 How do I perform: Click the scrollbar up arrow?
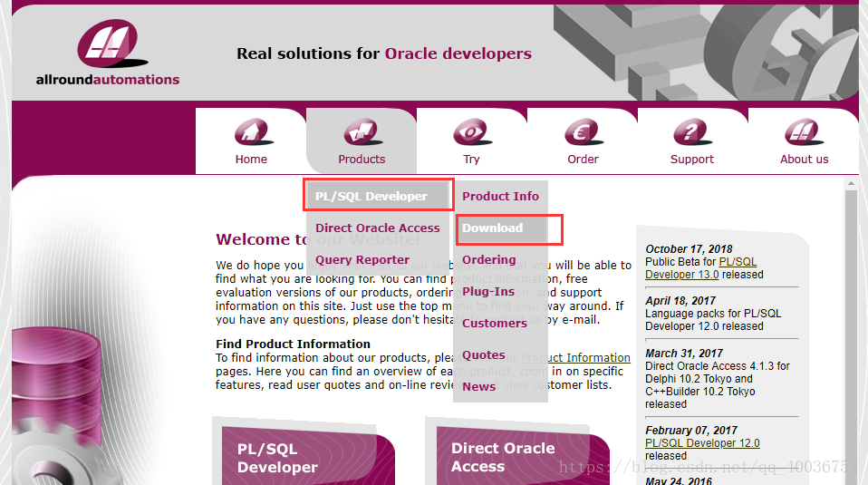click(851, 183)
